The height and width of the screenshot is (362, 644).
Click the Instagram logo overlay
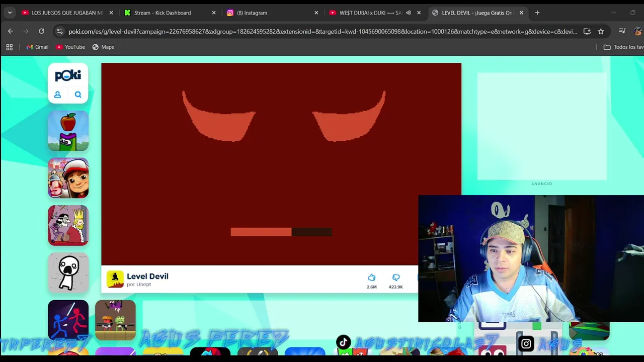tap(526, 344)
